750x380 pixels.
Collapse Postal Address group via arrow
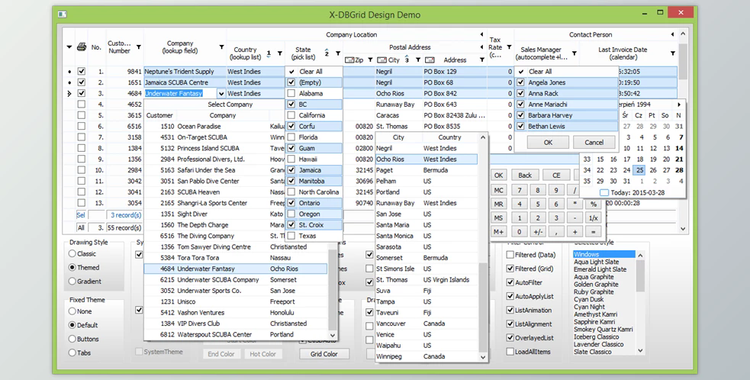click(482, 47)
